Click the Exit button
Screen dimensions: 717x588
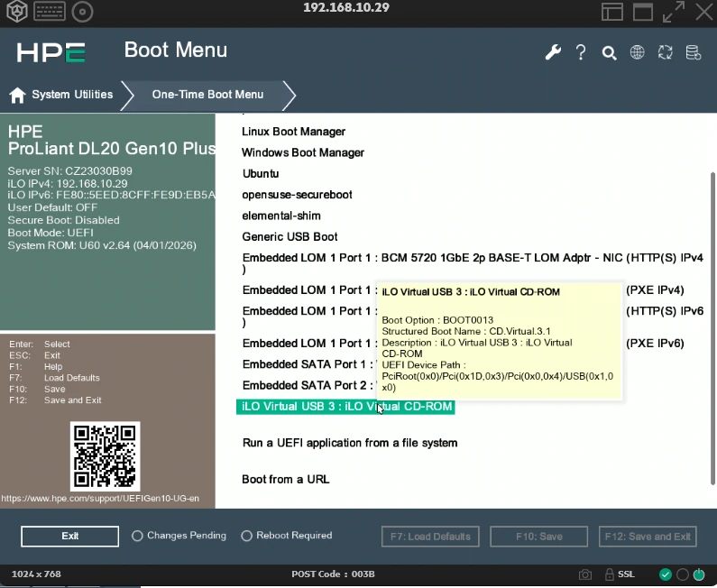[70, 537]
